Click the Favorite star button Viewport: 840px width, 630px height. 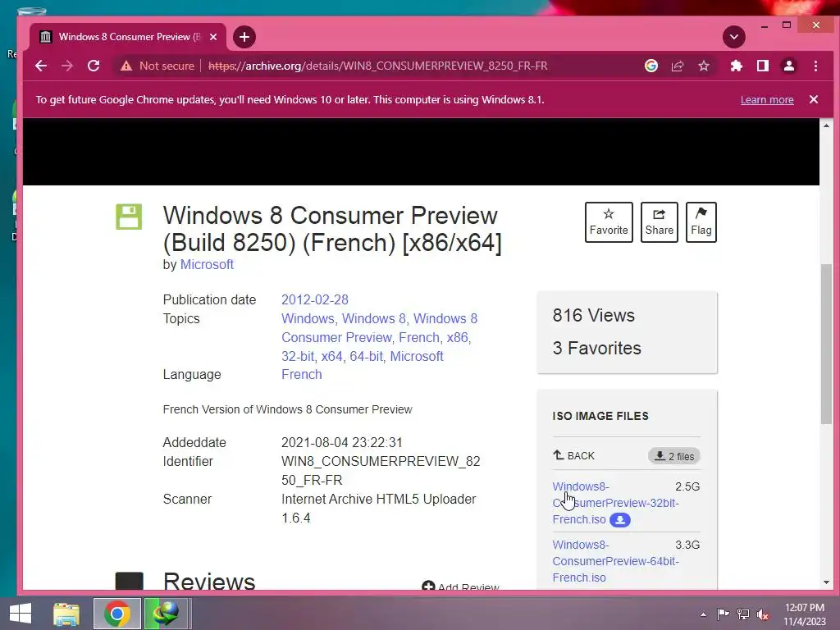point(609,222)
